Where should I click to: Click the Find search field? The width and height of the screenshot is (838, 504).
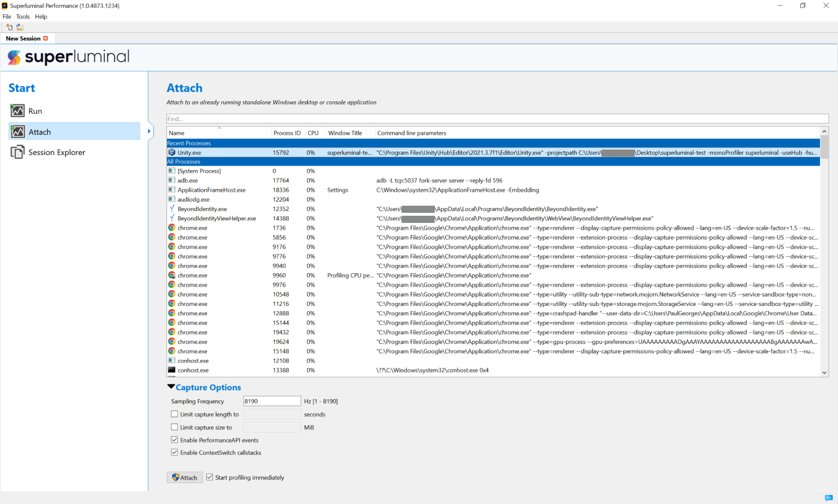497,119
